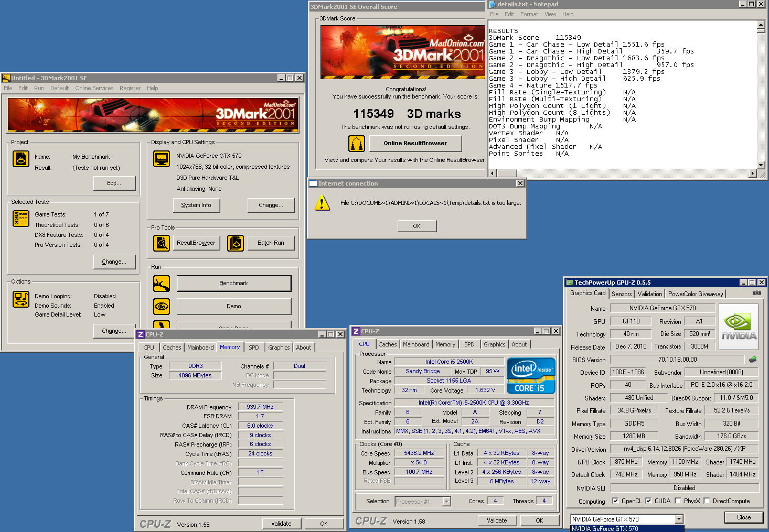
Task: Check the PhysX checkbox
Action: (x=678, y=501)
